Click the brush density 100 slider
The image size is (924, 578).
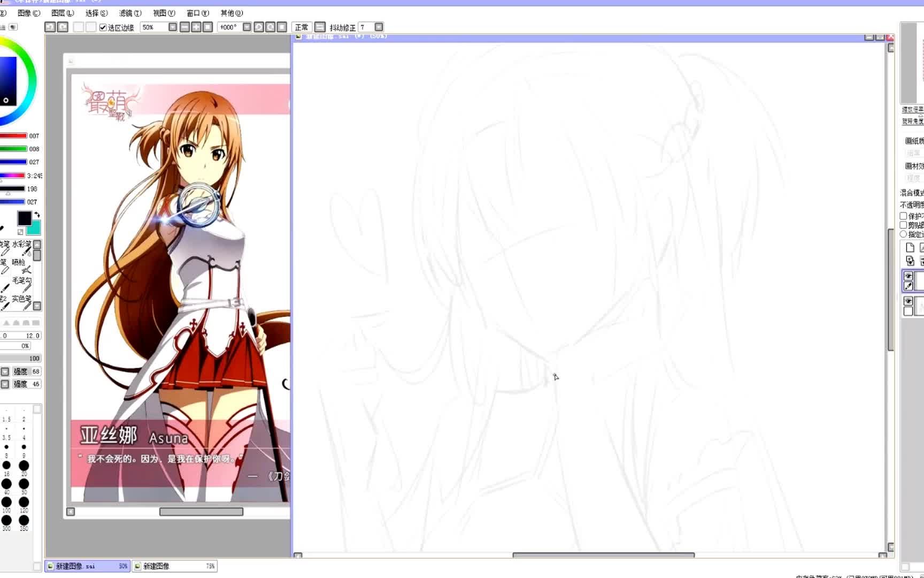click(20, 358)
